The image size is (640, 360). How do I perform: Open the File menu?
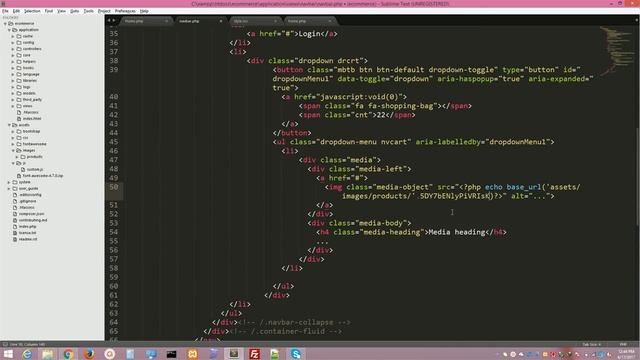coord(5,11)
